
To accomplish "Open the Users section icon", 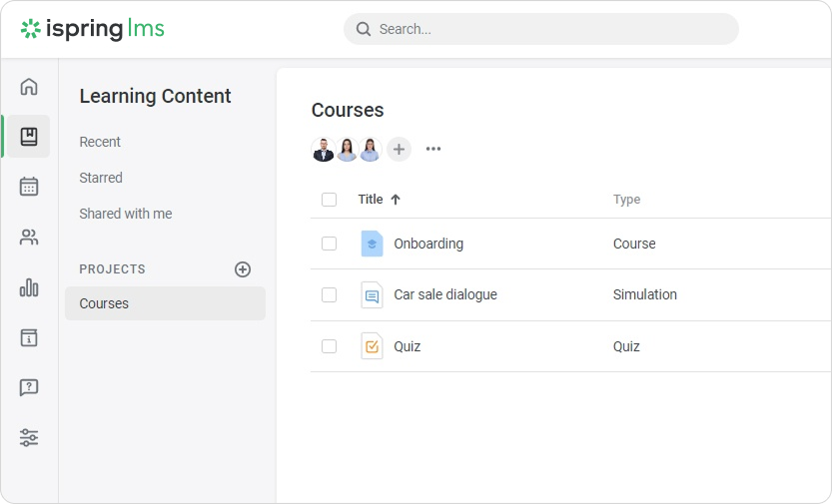I will tap(29, 238).
